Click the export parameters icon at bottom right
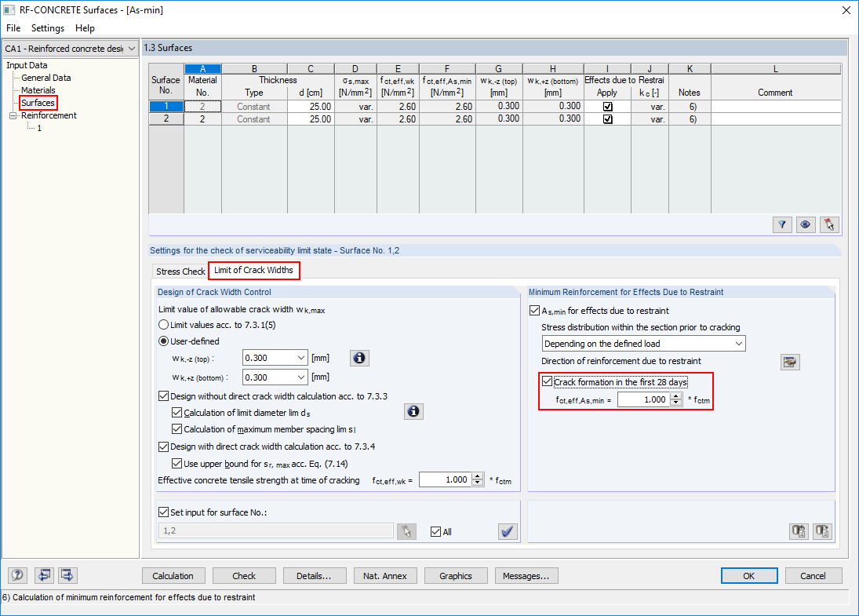This screenshot has width=859, height=616. 822,531
